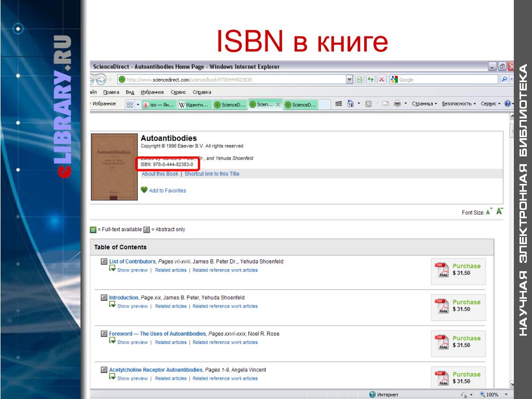Open the 'List of Contributors' chapter link
The height and width of the screenshot is (399, 532).
coord(132,262)
